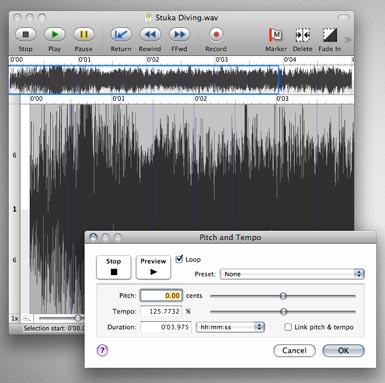Stop preview in Pitch and Tempo dialog
Screen dimensions: 385x383
(113, 267)
